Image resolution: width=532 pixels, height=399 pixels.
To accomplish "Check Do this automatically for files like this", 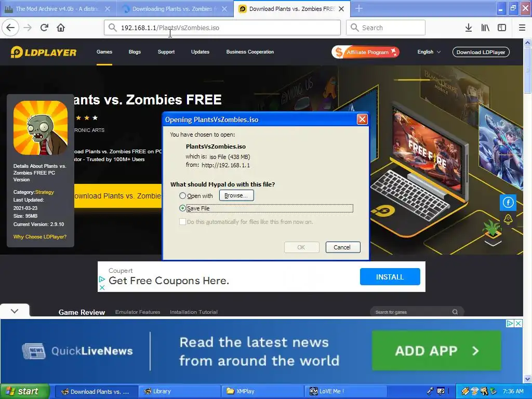I will 182,221.
